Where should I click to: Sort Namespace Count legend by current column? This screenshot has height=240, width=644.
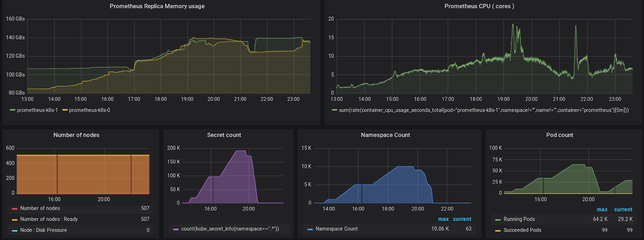coord(462,219)
